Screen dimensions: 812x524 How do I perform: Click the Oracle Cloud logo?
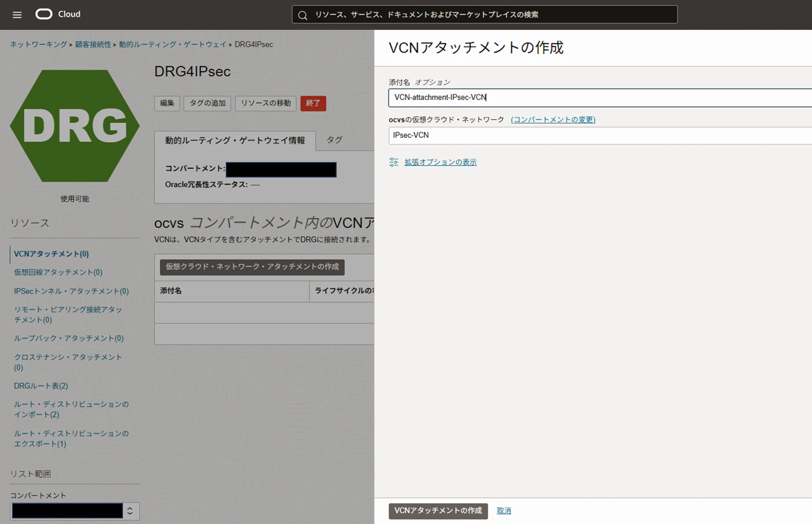pos(58,14)
